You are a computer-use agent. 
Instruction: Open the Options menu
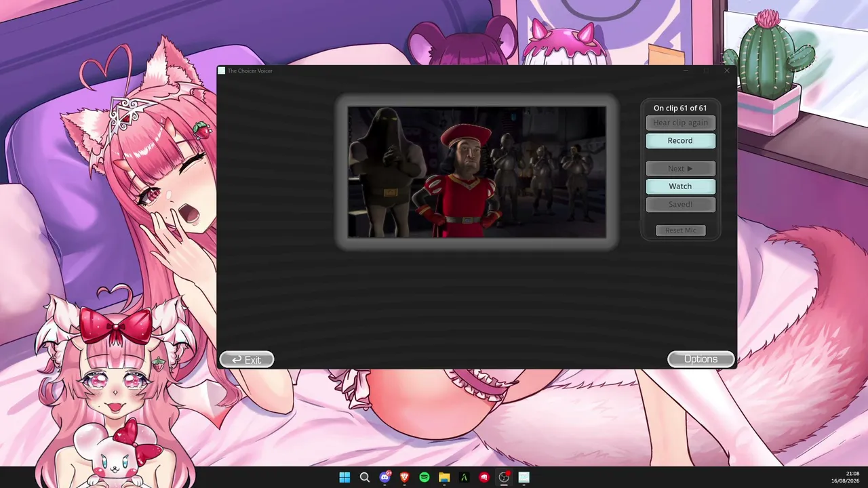click(x=701, y=359)
